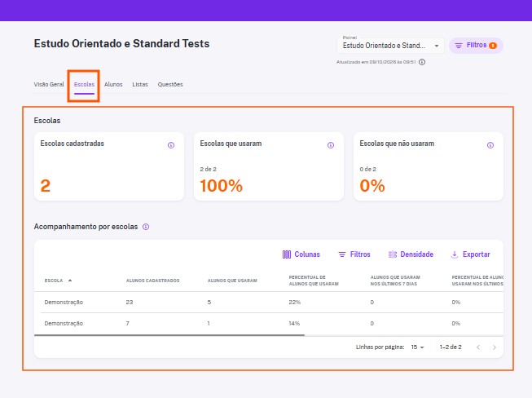
Task: Go to next page arrow in table
Action: 495,347
